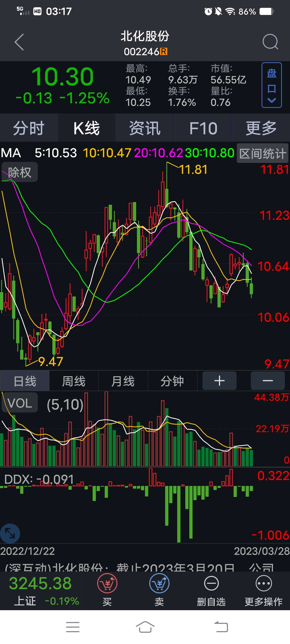Screen dimensions: 290x644
Task: Tap the MA 30:10.80 value
Action: click(x=210, y=153)
